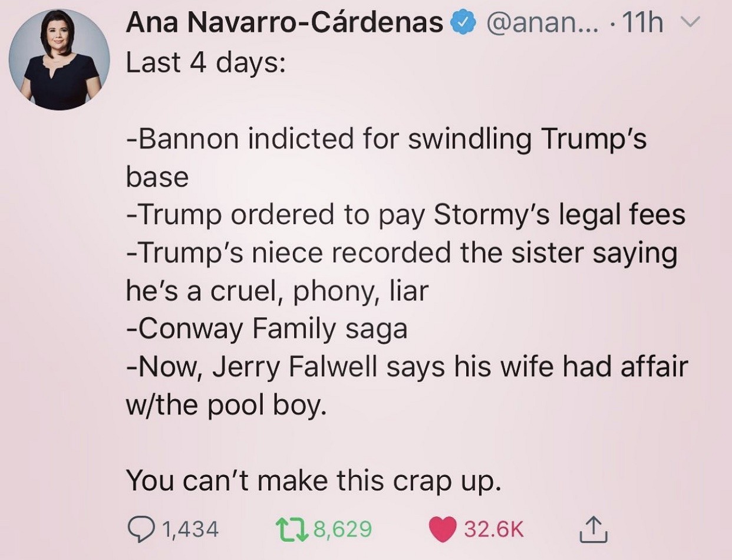
Task: Click the line about Bannon indicted
Action: [x=386, y=139]
